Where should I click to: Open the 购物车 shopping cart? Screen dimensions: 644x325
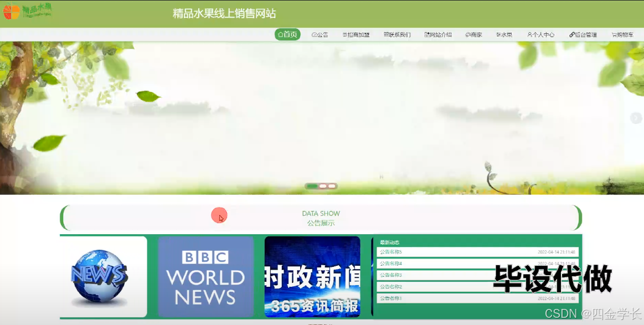(622, 35)
